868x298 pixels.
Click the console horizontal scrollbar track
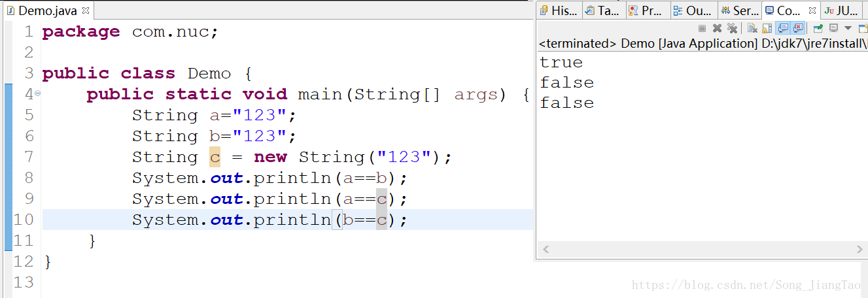tap(703, 250)
